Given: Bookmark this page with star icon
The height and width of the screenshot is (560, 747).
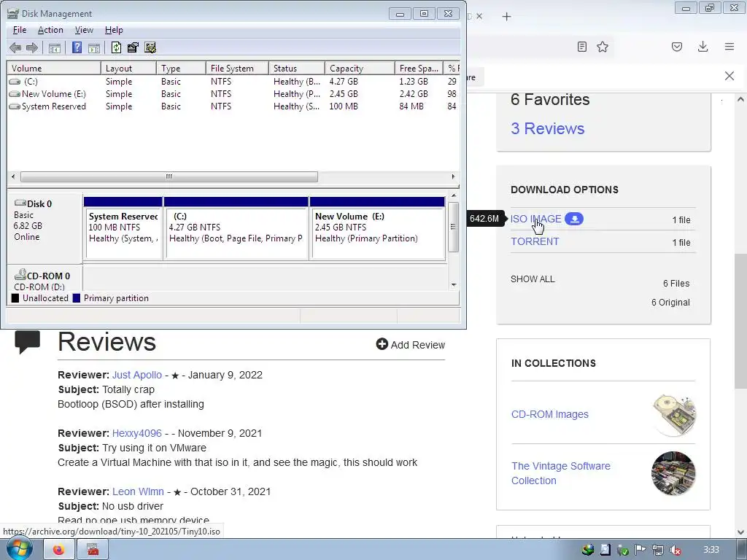Looking at the screenshot, I should pyautogui.click(x=603, y=47).
